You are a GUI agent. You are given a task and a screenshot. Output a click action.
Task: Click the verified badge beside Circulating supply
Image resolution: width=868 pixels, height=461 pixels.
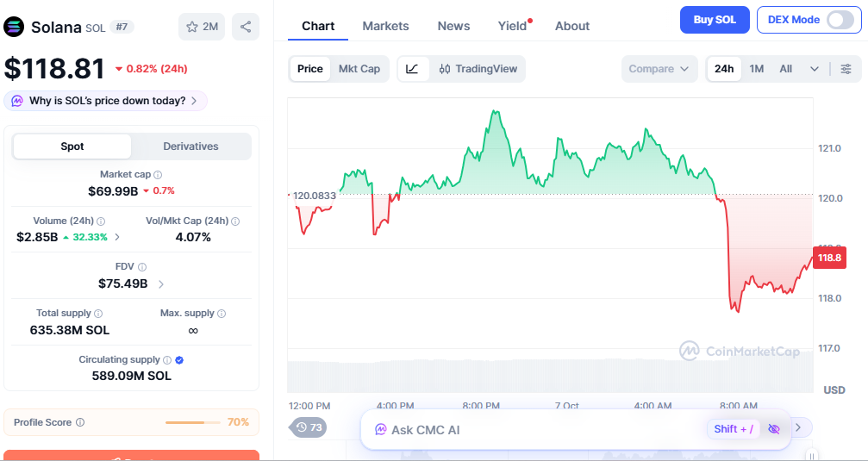179,360
